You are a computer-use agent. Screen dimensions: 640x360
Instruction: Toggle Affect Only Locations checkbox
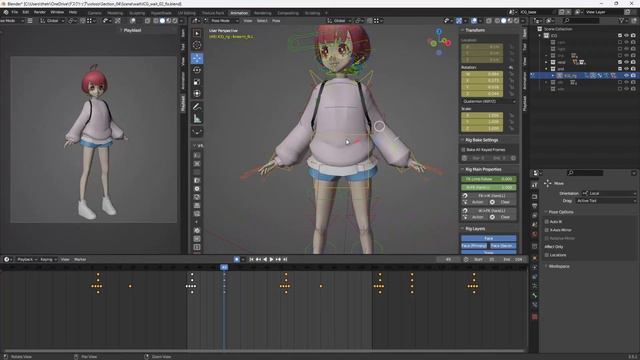click(547, 255)
